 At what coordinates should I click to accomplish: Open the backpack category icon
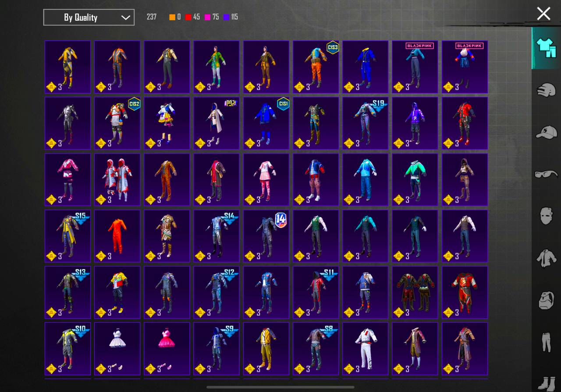546,300
